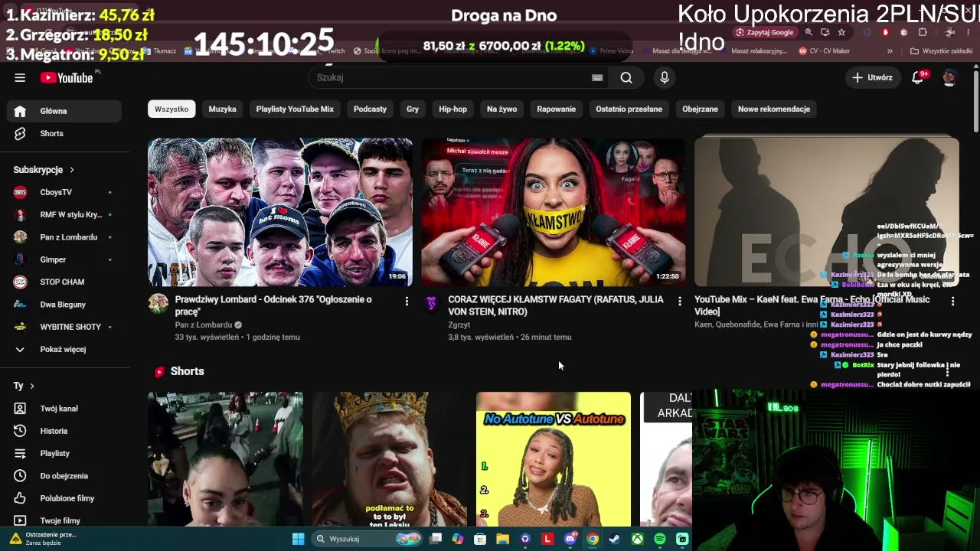Open Twój kanał via its icon
This screenshot has width=980, height=551.
pyautogui.click(x=20, y=409)
